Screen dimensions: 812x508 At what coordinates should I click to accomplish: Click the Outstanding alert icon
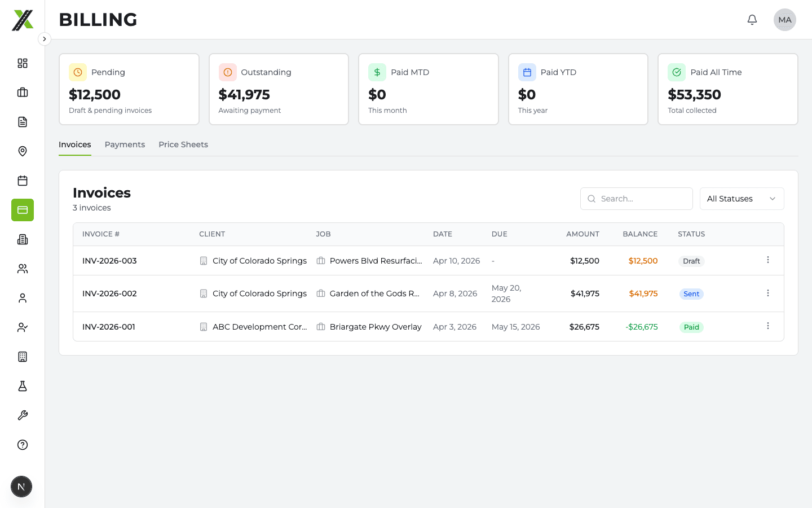pos(228,72)
